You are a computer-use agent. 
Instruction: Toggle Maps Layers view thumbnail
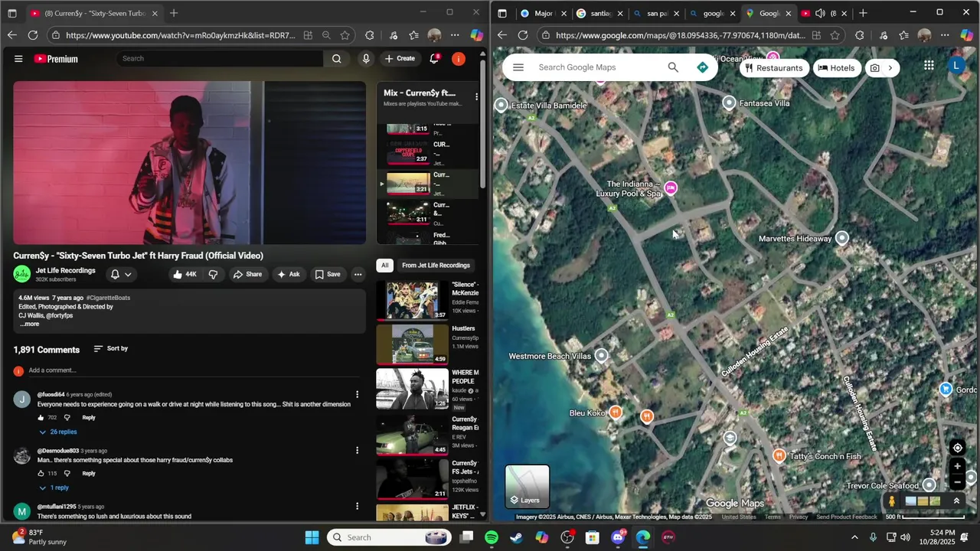point(527,487)
